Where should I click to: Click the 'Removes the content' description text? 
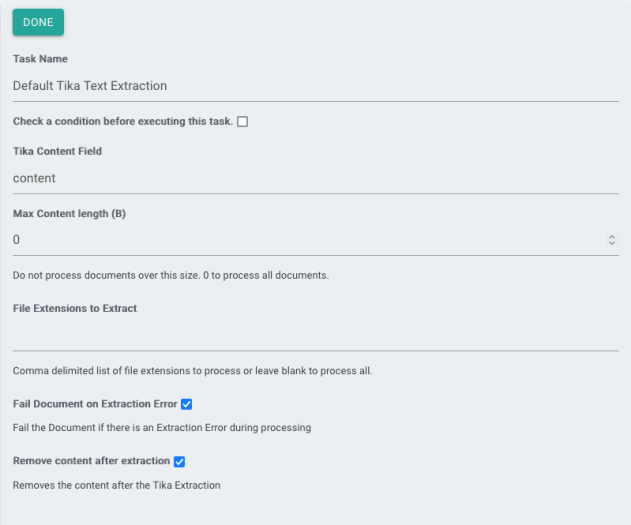[116, 485]
